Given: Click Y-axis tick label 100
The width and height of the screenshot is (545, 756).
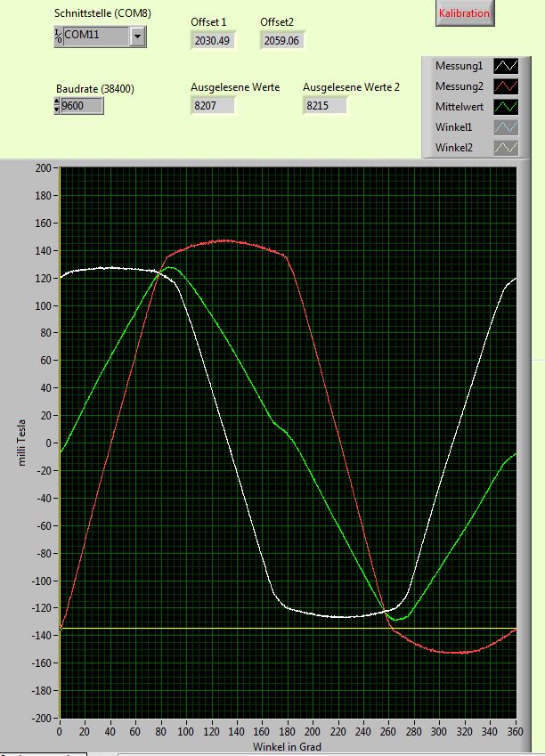Looking at the screenshot, I should pos(43,305).
